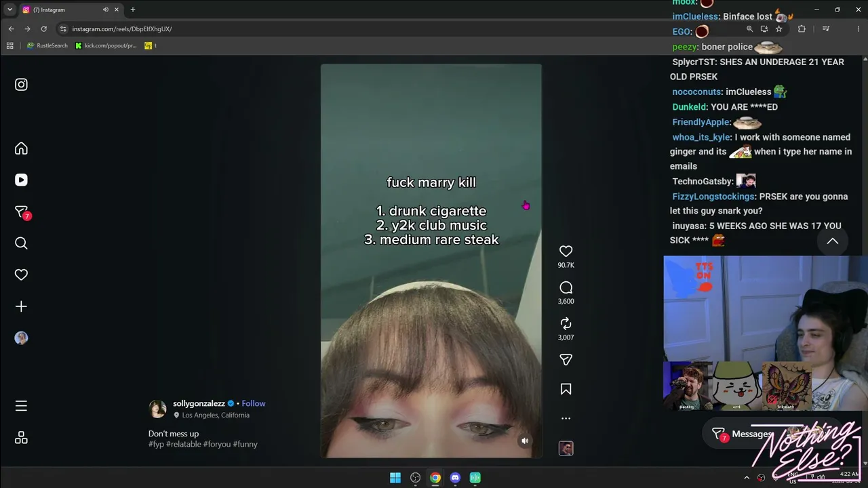Share the reel with paper plane icon
This screenshot has height=488, width=868.
[x=566, y=360]
